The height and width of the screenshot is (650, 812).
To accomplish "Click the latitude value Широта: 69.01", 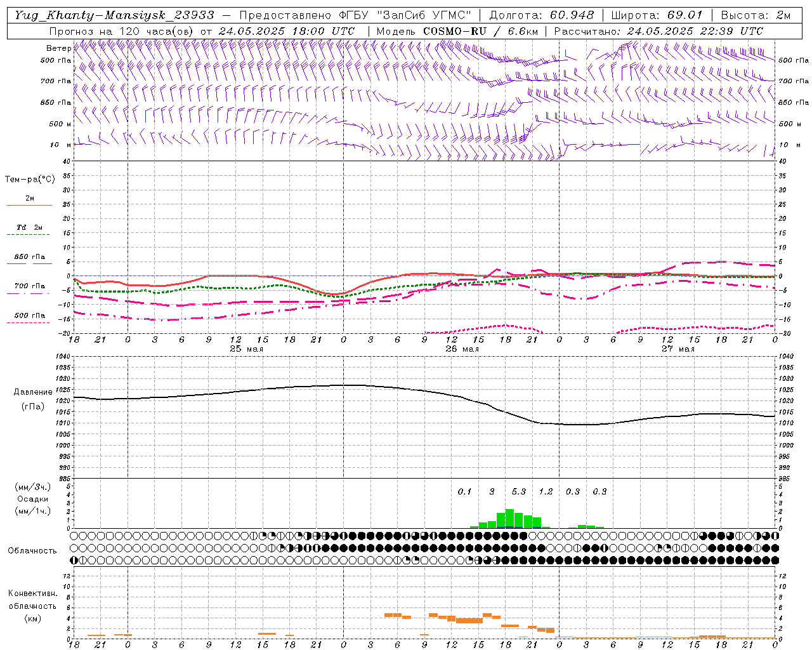I will tap(657, 15).
